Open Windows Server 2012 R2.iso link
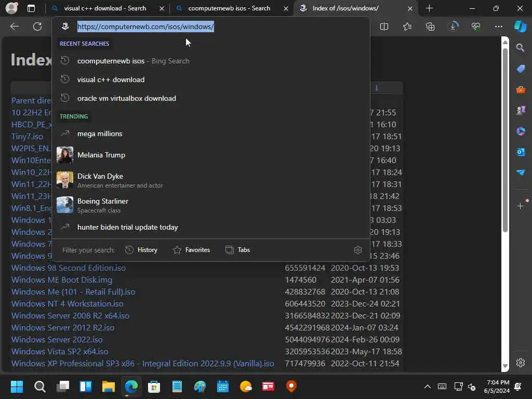532x399 pixels. pyautogui.click(x=63, y=328)
